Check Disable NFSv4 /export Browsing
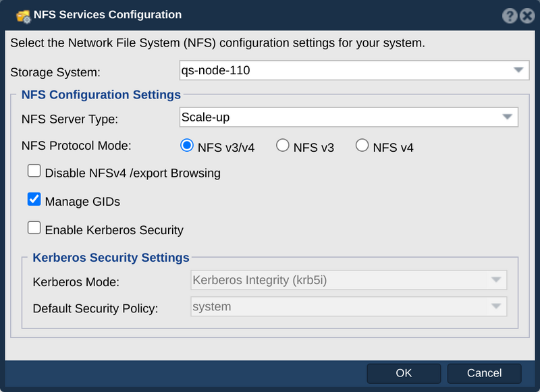Image resolution: width=540 pixels, height=392 pixels. 34,171
